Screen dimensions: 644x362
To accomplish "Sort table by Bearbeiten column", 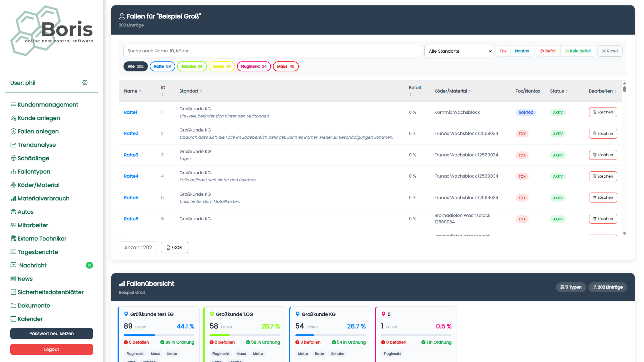I will 603,91.
